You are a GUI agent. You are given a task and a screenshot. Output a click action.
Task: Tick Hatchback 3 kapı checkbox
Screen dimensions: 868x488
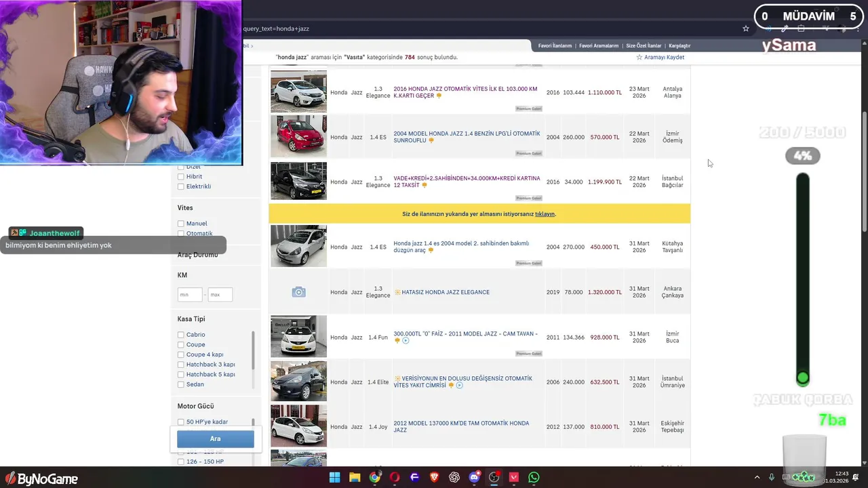point(181,365)
